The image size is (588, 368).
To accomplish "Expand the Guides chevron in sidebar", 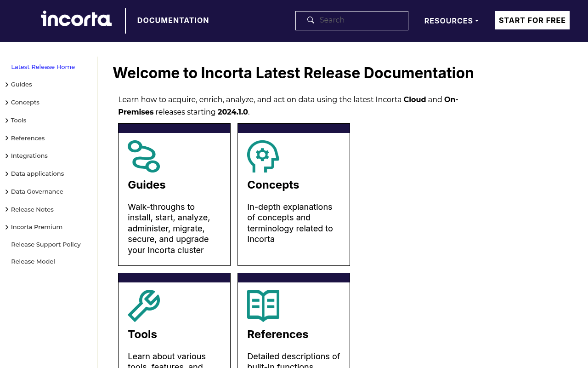I will [7, 85].
